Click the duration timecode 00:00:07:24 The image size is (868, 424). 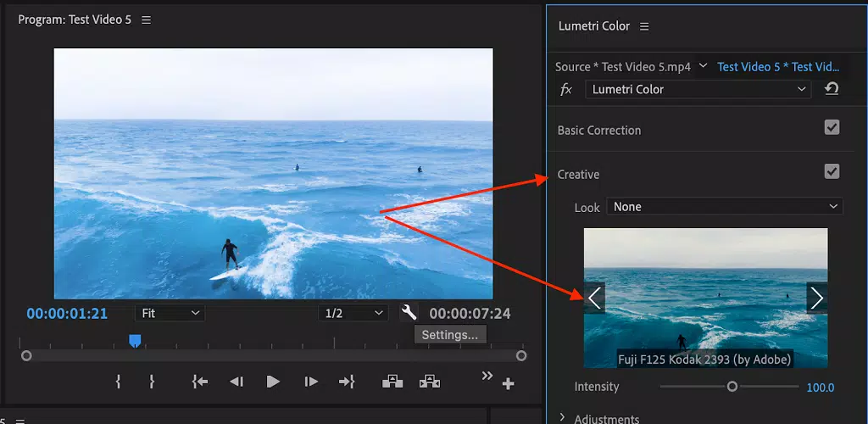click(x=470, y=314)
